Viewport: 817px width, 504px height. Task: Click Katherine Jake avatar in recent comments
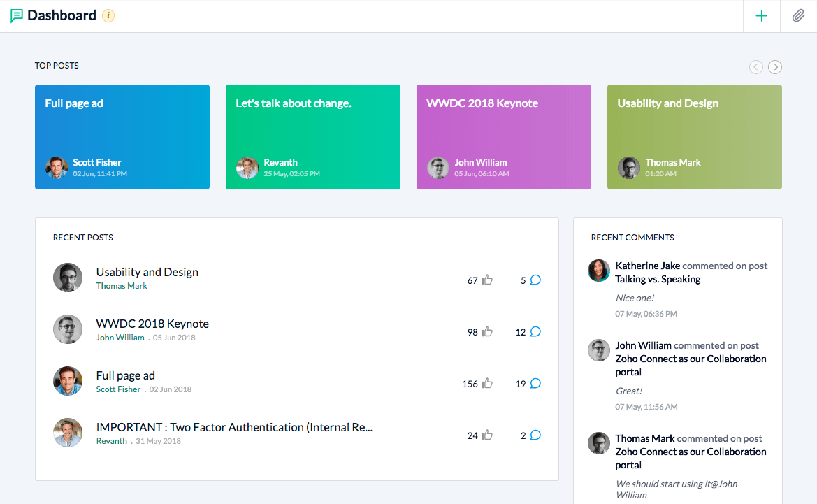(x=599, y=271)
